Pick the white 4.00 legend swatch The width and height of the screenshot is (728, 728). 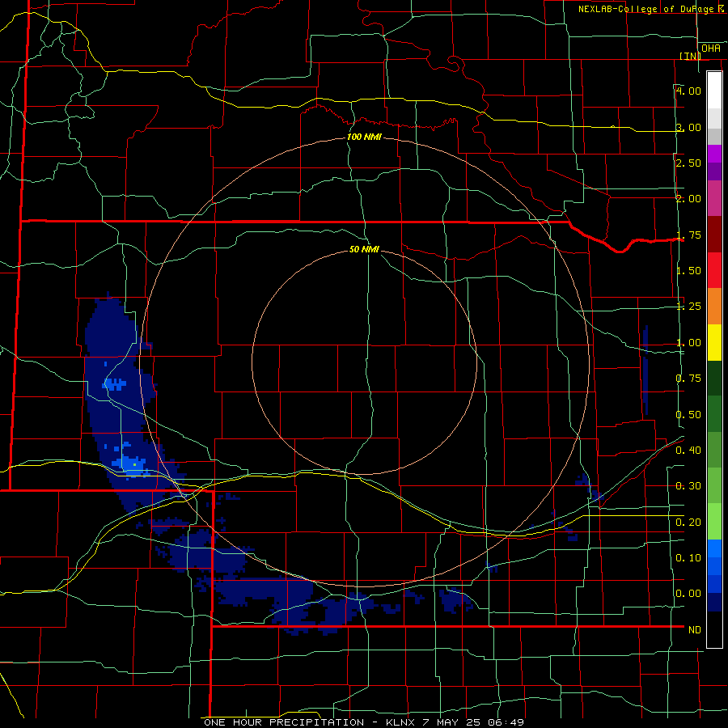(714, 90)
